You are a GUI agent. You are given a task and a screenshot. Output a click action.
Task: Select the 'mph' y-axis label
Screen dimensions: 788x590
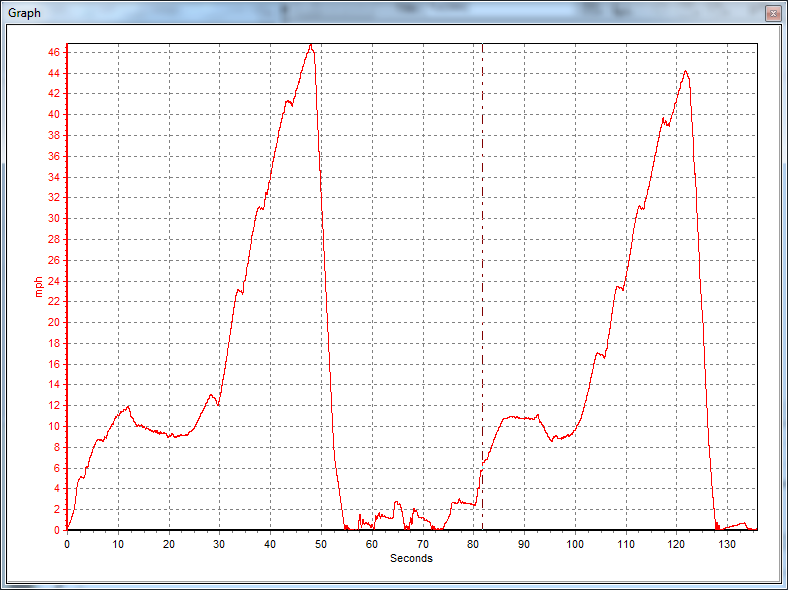(x=40, y=286)
